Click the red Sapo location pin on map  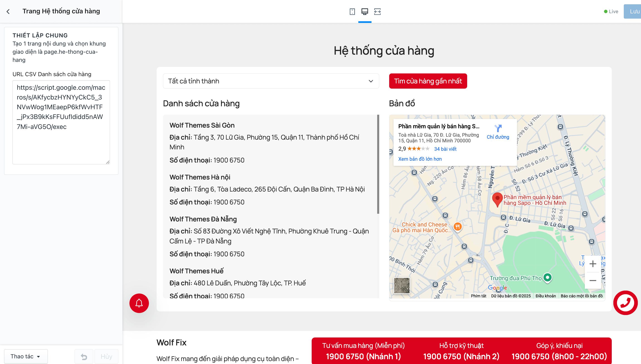pos(497,199)
